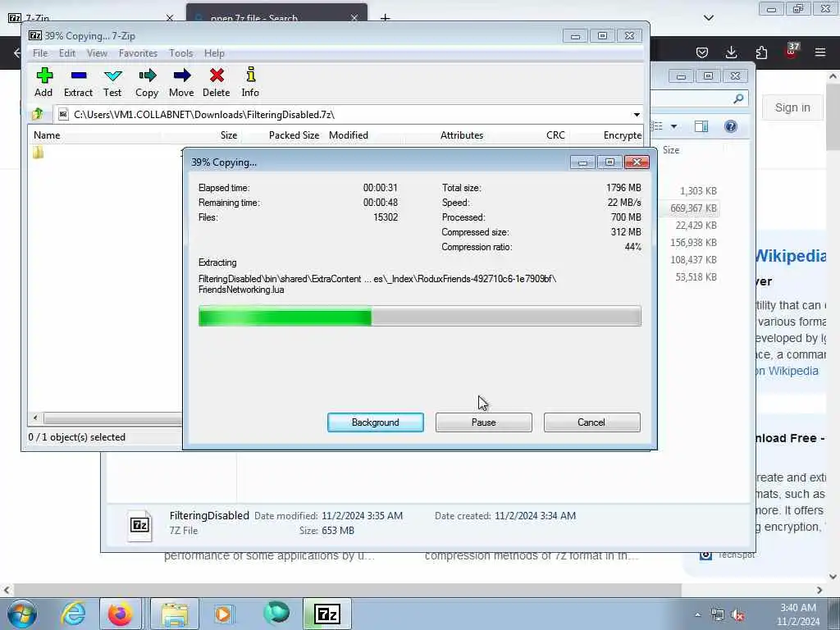Open the Favorites menu in 7-Zip
This screenshot has height=630, width=840.
[x=138, y=53]
